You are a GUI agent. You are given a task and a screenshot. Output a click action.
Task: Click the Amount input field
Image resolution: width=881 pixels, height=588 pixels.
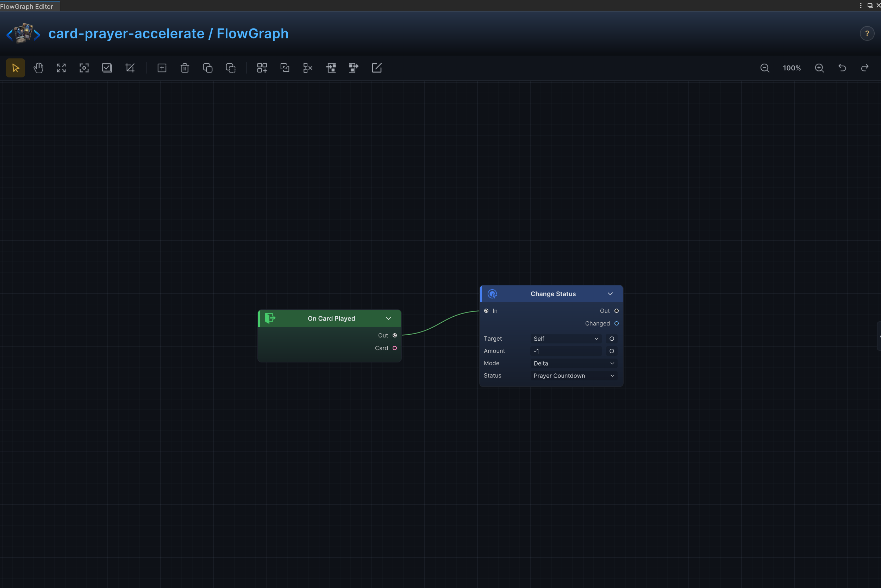[x=566, y=351]
